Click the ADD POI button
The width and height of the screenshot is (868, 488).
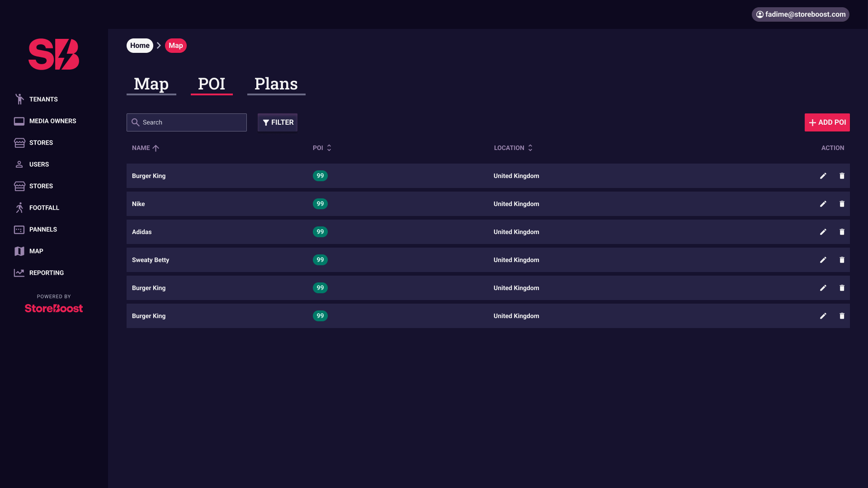(827, 122)
